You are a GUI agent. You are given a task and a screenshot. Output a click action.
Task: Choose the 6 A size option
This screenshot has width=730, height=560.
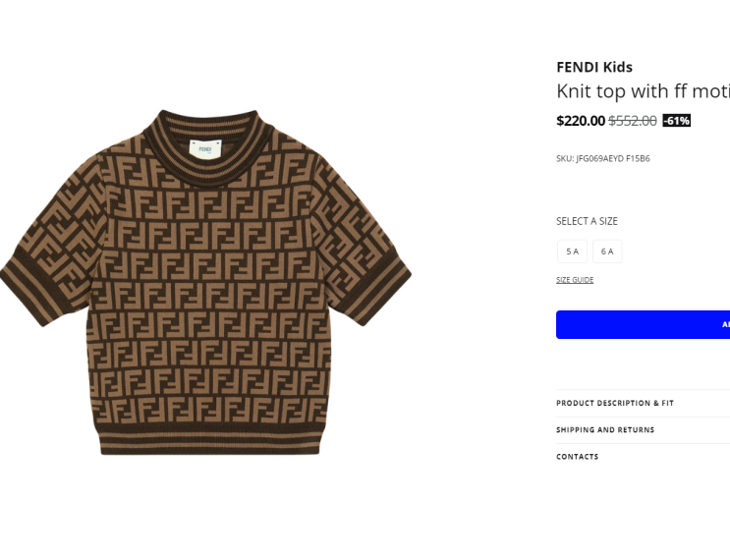tap(607, 252)
